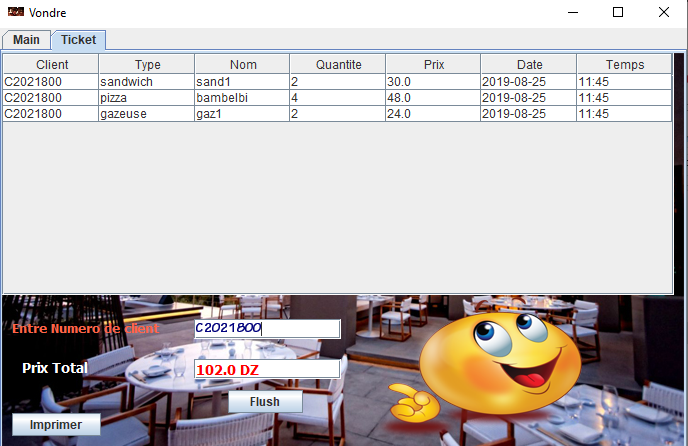This screenshot has width=688, height=446.
Task: Switch to the Main tab
Action: click(26, 40)
